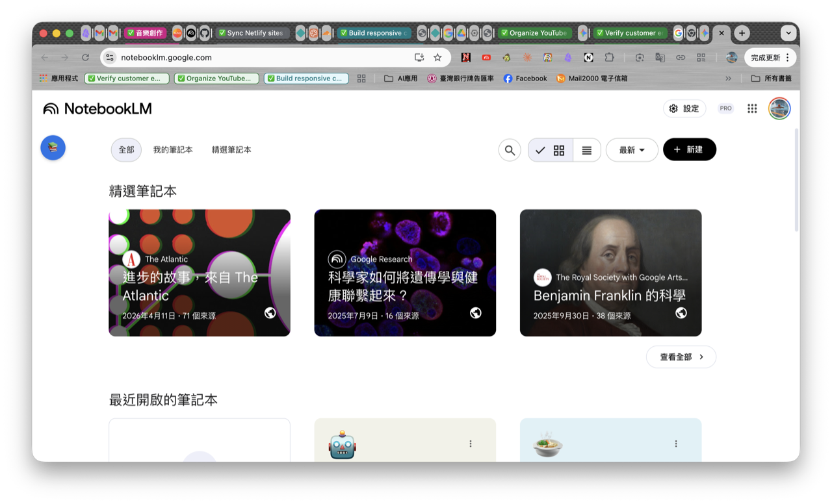Viewport: 832px width, 504px height.
Task: Open the NotebookLM settings gear button
Action: coord(684,108)
